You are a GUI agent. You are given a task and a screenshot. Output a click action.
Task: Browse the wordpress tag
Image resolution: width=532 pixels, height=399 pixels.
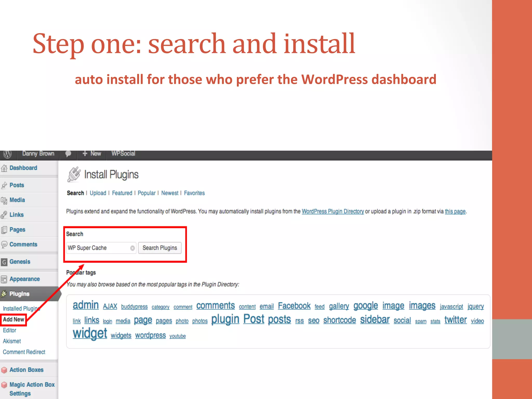tap(150, 335)
